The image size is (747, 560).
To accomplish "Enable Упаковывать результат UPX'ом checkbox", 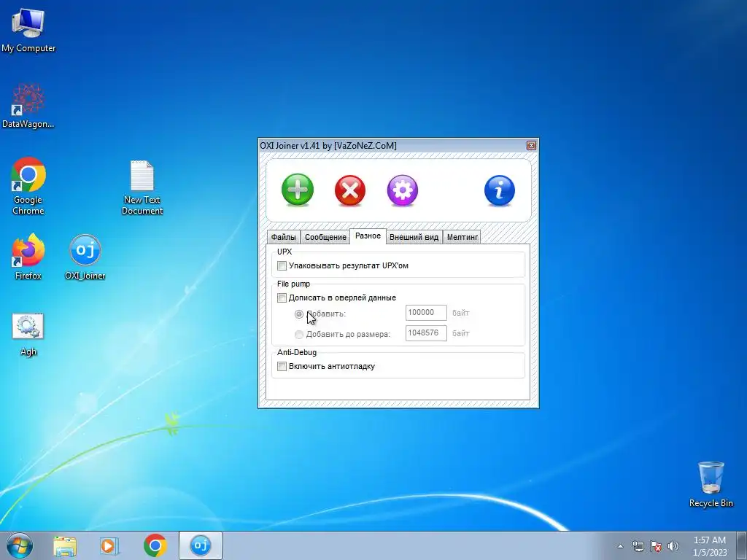I will (282, 265).
